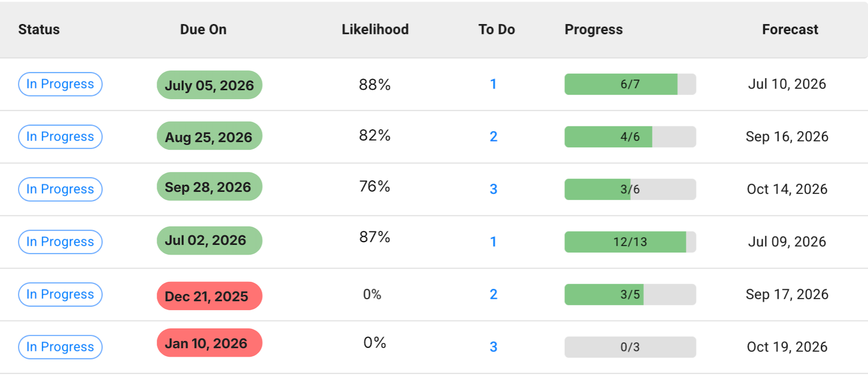
Task: Click the Progress column header
Action: (x=593, y=29)
